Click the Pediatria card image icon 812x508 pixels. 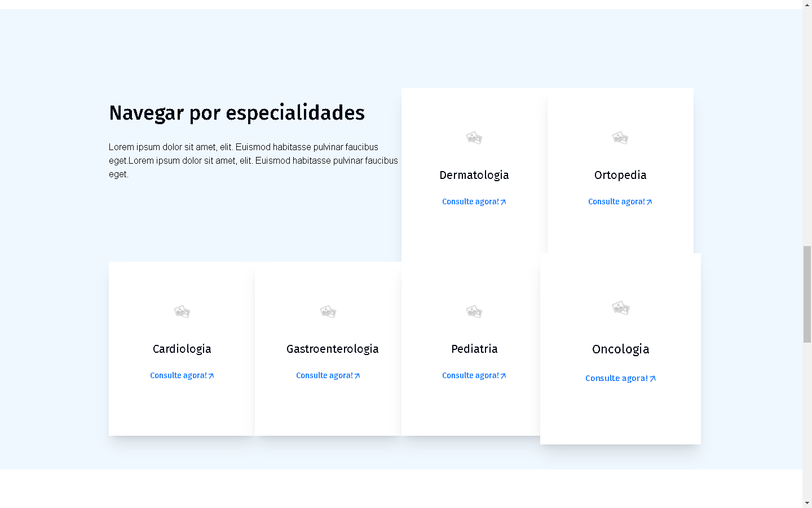474,312
